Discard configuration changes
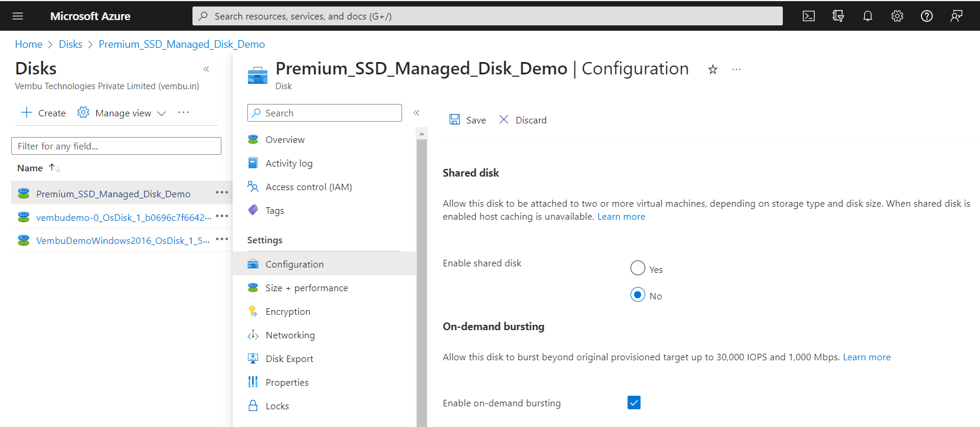Viewport: 980px width, 427px height. (523, 120)
